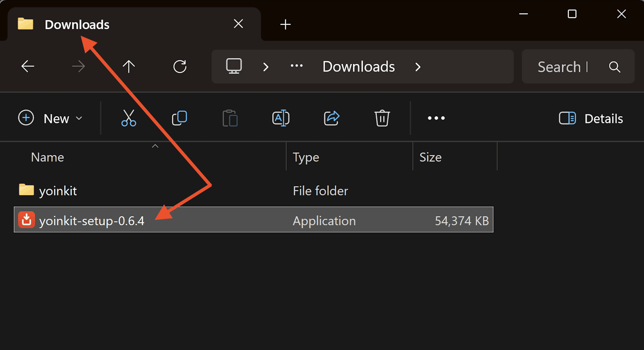Sort by the Type column header
This screenshot has width=644, height=350.
point(306,158)
